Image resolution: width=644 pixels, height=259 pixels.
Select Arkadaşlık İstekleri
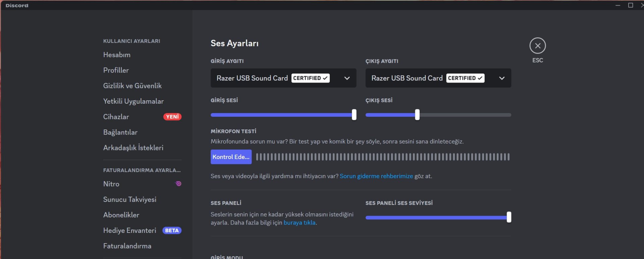tap(133, 148)
